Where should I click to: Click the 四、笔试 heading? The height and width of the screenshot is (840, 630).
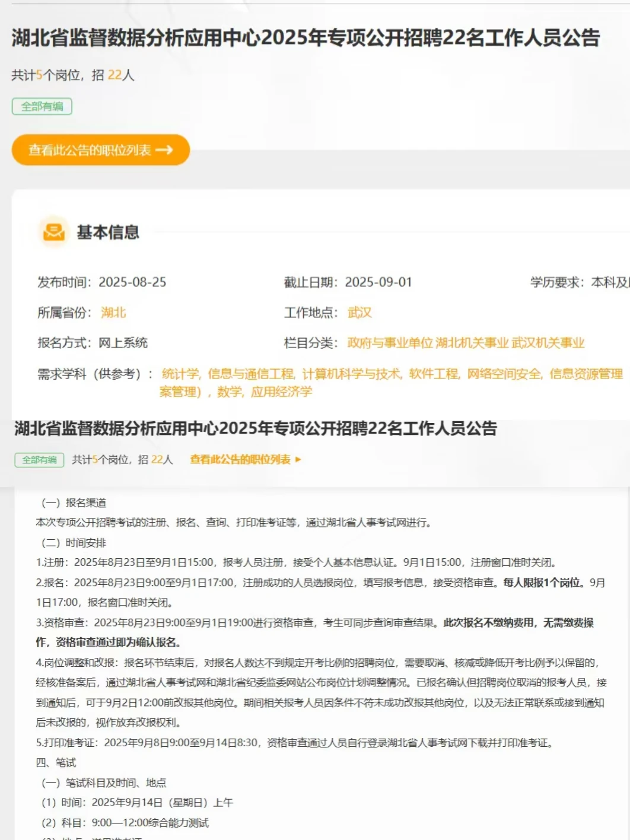click(56, 762)
